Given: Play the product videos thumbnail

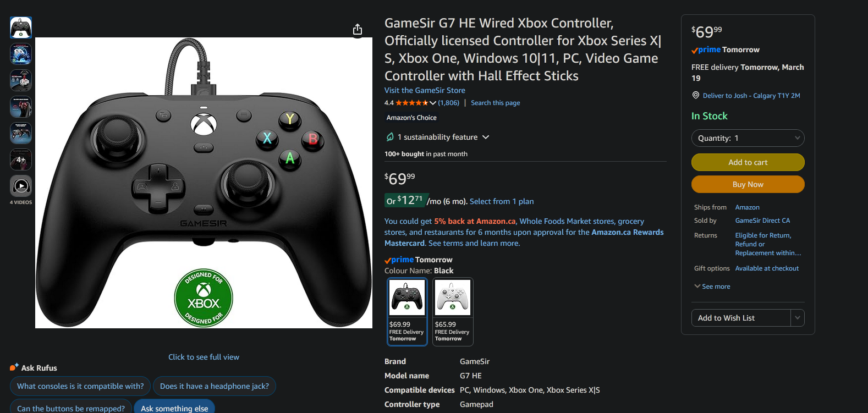Looking at the screenshot, I should tap(21, 186).
